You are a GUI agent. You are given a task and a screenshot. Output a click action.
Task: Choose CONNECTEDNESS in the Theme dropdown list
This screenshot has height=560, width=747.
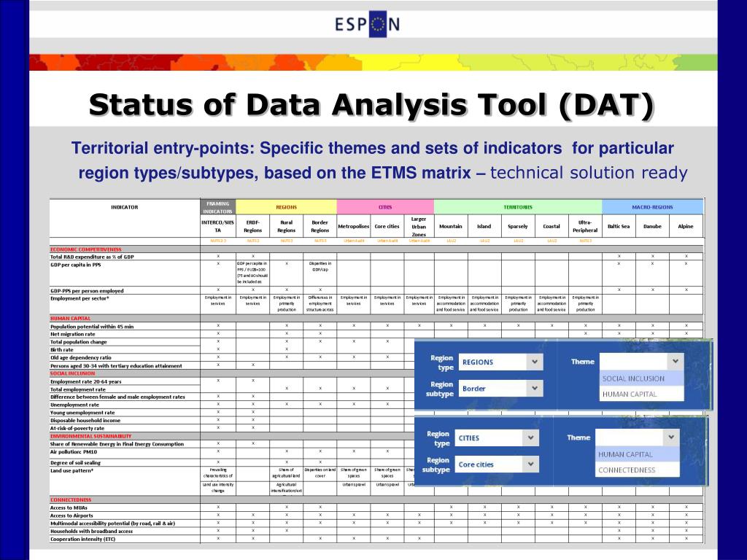click(638, 470)
